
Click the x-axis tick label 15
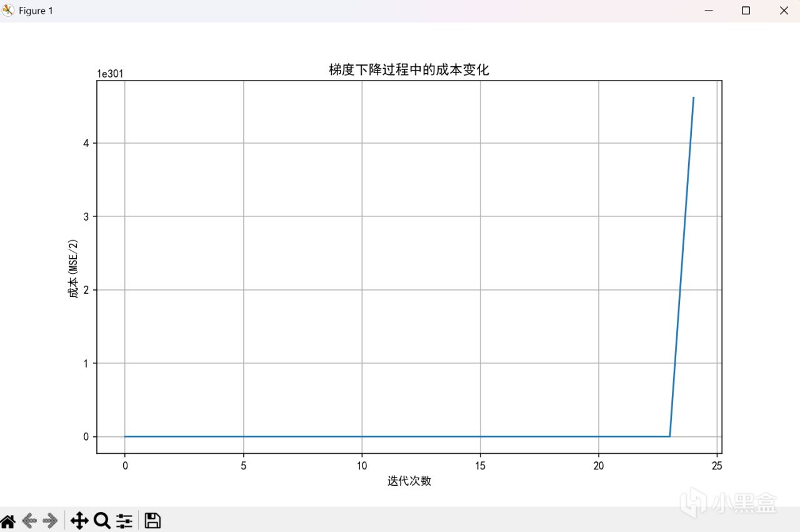click(x=480, y=465)
